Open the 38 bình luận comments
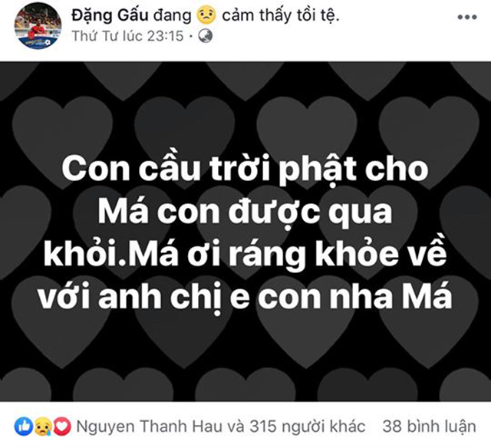The width and height of the screenshot is (491, 448). point(430,427)
